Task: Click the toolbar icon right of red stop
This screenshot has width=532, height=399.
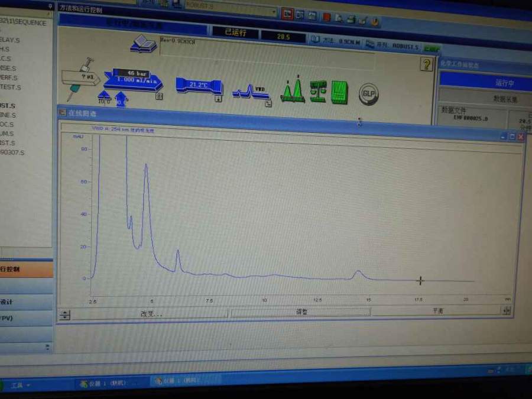Action: 339,18
